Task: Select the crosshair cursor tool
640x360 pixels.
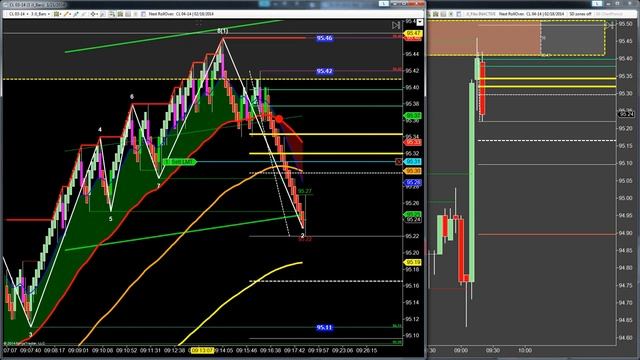Action: (93, 14)
